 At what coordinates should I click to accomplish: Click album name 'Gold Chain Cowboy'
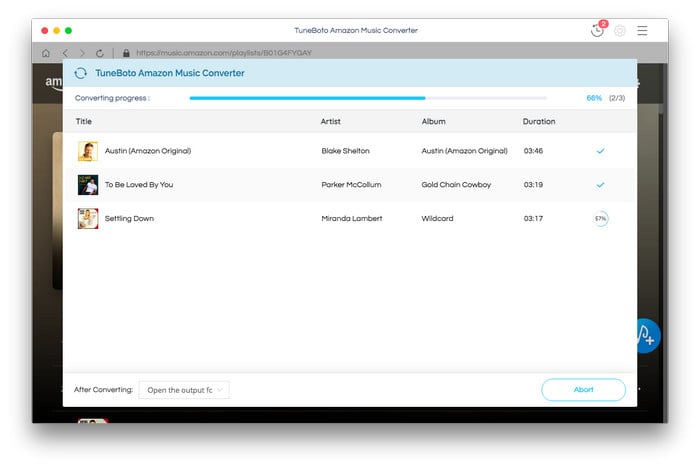tap(456, 185)
